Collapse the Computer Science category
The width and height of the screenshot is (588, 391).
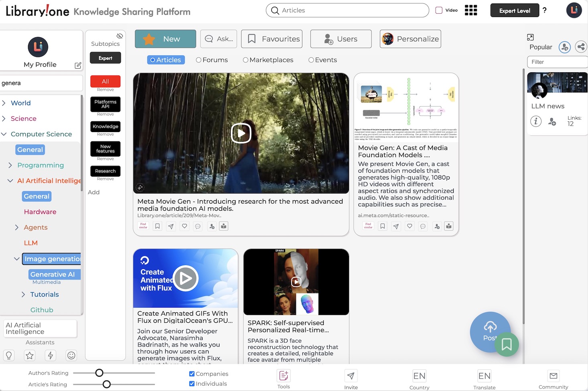coord(4,134)
